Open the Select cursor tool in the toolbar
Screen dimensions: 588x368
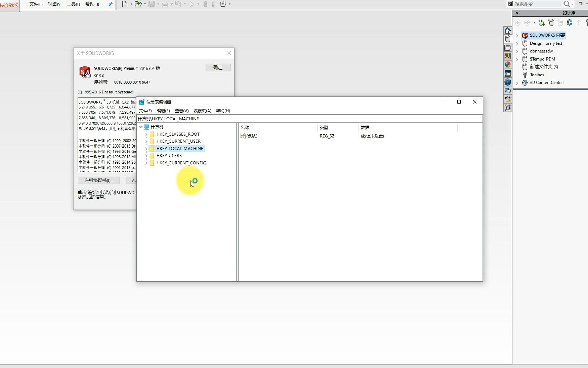(192, 4)
